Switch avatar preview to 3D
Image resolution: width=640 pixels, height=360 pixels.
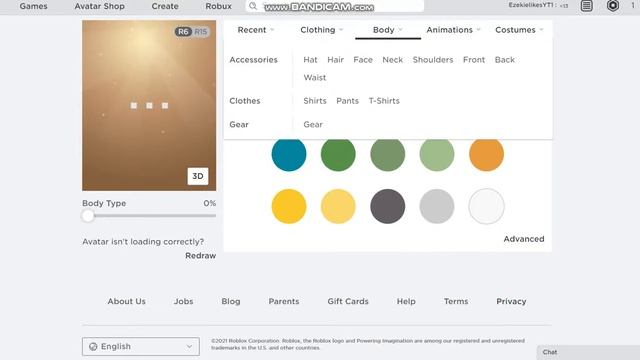[198, 176]
